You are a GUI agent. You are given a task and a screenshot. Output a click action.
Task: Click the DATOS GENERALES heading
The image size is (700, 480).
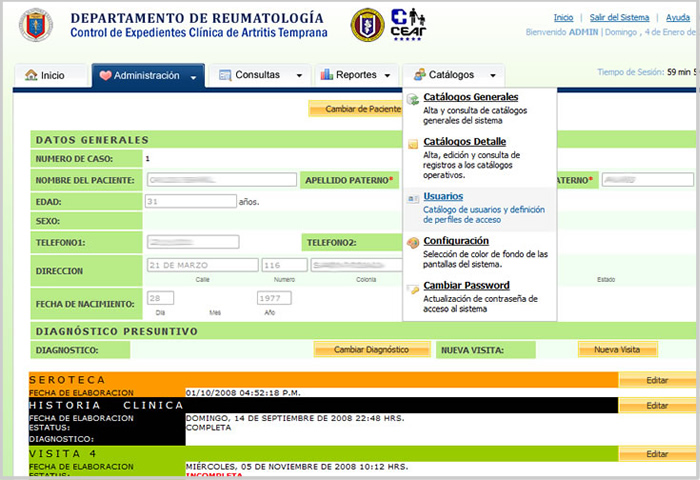click(x=92, y=140)
